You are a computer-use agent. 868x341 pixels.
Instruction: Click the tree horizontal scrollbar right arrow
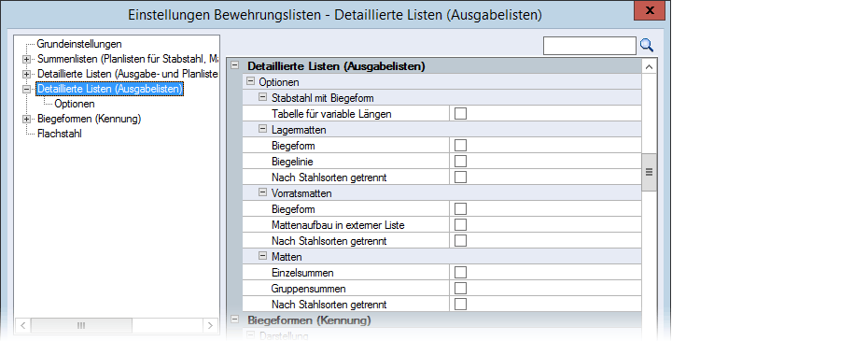coord(210,325)
